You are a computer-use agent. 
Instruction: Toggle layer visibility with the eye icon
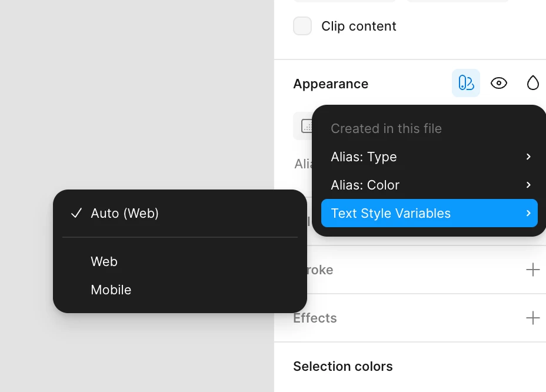[x=499, y=83]
